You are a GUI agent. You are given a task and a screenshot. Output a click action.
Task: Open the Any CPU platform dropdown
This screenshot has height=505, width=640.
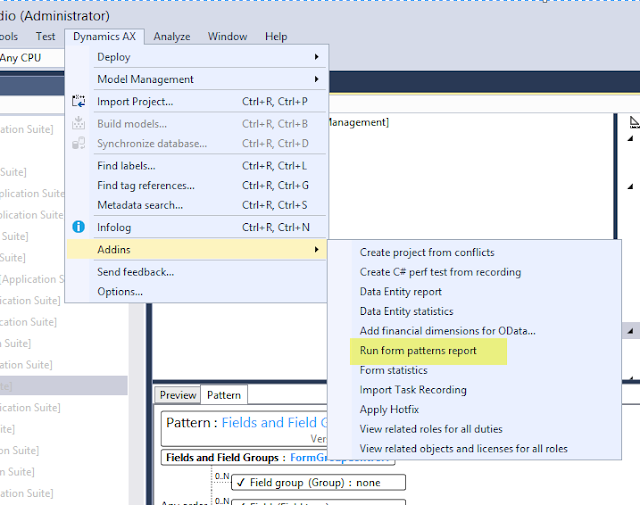[32, 58]
